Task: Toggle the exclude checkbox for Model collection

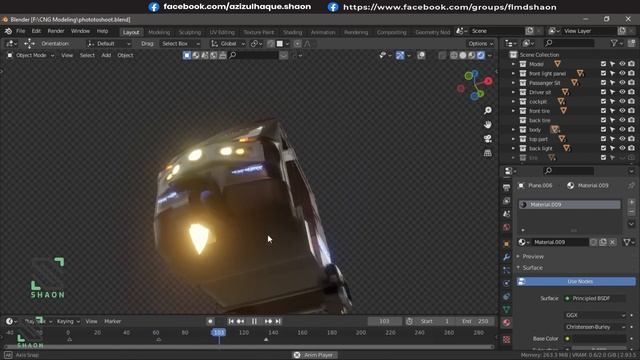Action: coord(603,64)
